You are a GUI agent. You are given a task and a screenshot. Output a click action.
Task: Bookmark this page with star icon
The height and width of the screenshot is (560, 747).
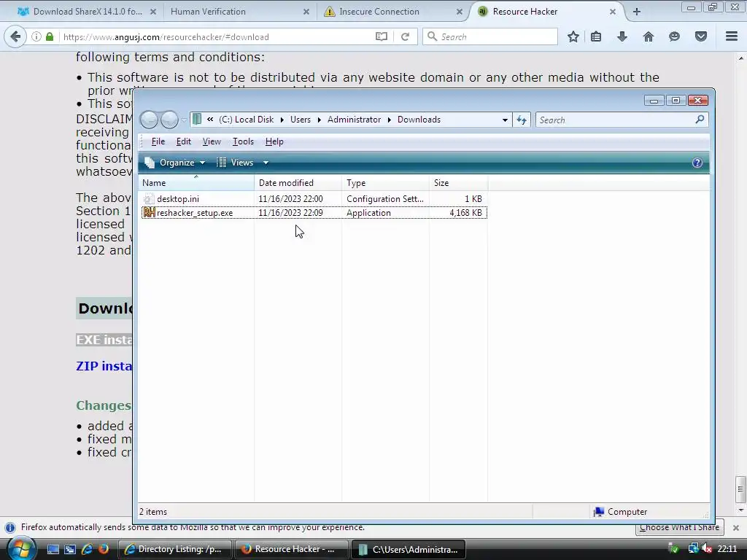tap(573, 36)
